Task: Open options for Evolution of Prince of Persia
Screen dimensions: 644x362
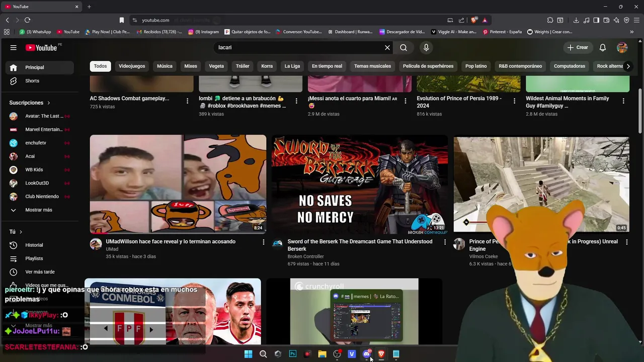Action: tap(514, 101)
